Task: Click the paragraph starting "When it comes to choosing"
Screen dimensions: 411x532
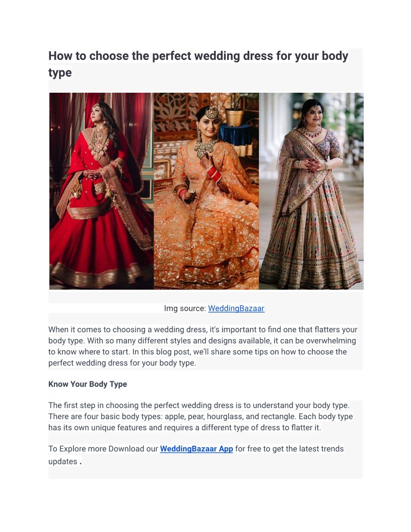Action: 203,346
